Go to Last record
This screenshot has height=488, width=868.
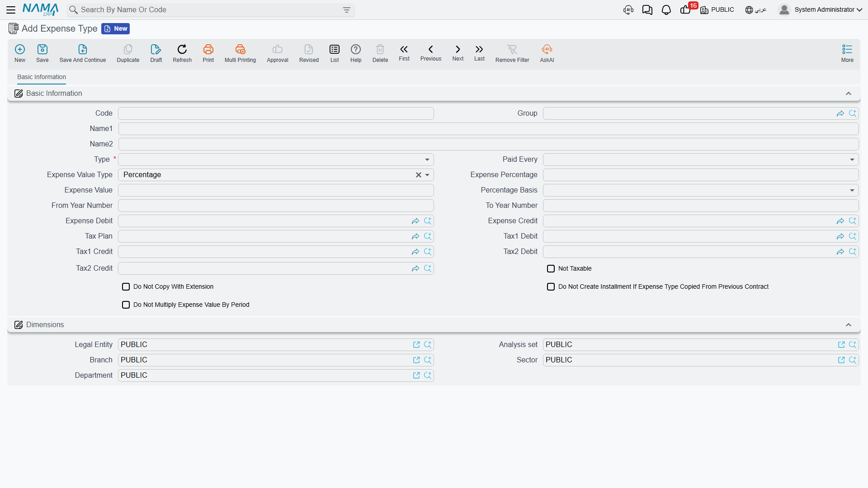pos(479,53)
